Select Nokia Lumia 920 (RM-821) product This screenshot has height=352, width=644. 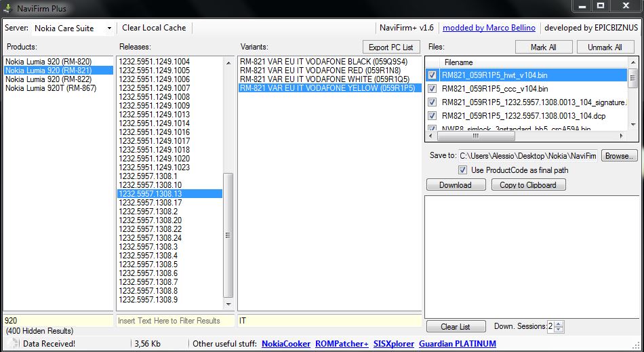(x=58, y=71)
